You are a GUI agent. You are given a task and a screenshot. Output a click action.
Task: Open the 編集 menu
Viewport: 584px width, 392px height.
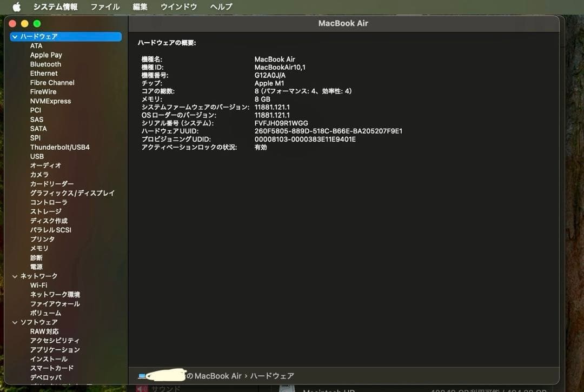coord(140,6)
